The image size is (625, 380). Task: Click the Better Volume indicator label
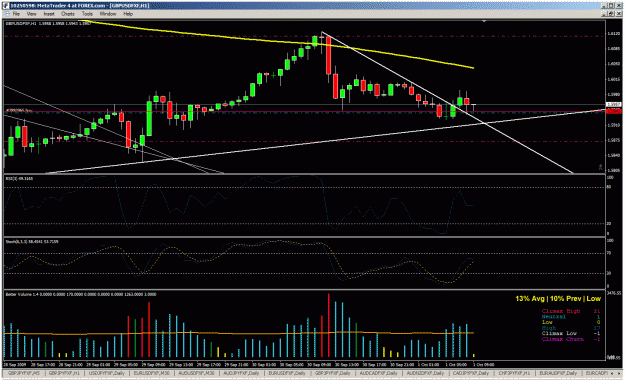coord(81,294)
